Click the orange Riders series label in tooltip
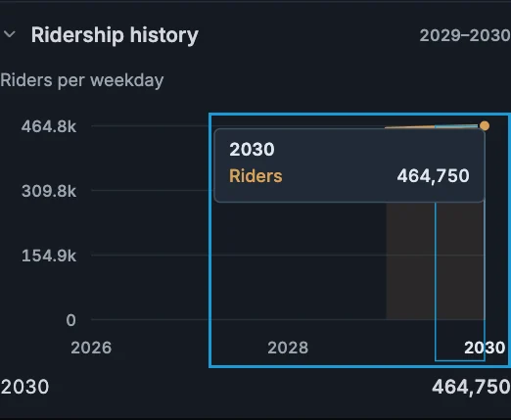This screenshot has height=420, width=511. click(x=255, y=176)
